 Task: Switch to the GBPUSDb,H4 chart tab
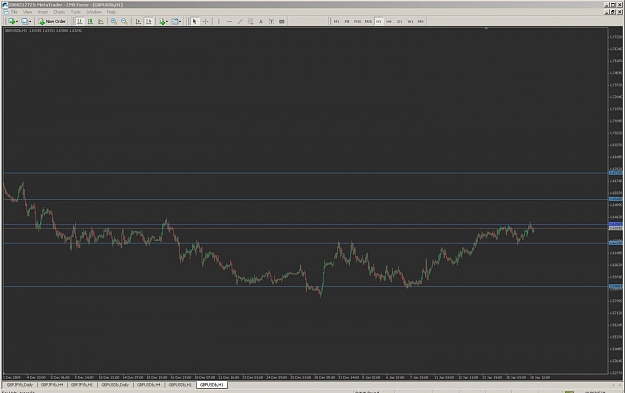pyautogui.click(x=149, y=385)
